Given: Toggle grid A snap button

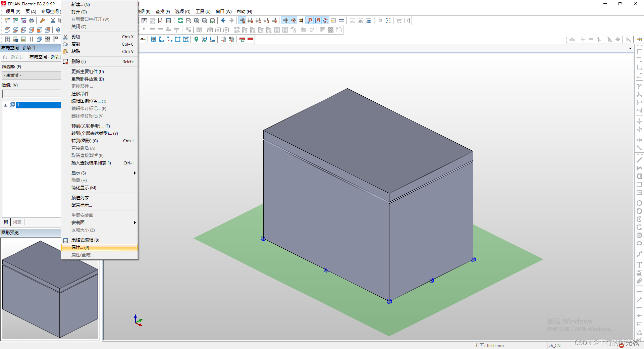Looking at the screenshot, I should pos(242,20).
